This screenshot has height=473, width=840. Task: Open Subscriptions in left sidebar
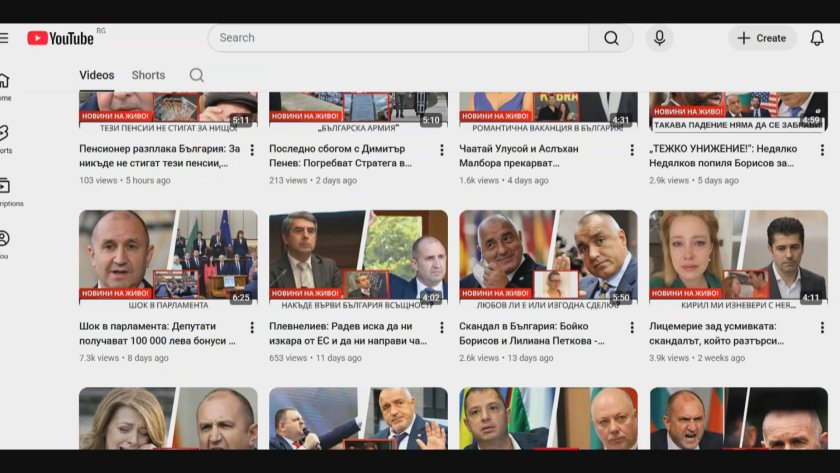tap(4, 191)
